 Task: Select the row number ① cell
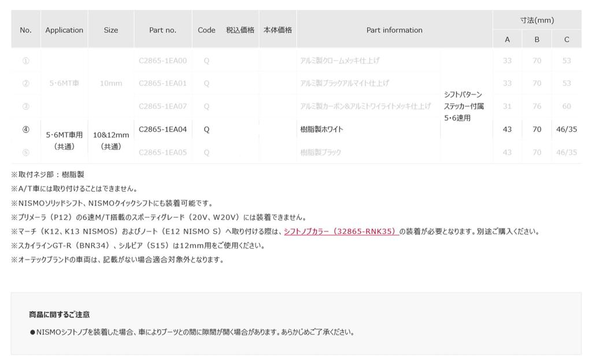(25, 61)
